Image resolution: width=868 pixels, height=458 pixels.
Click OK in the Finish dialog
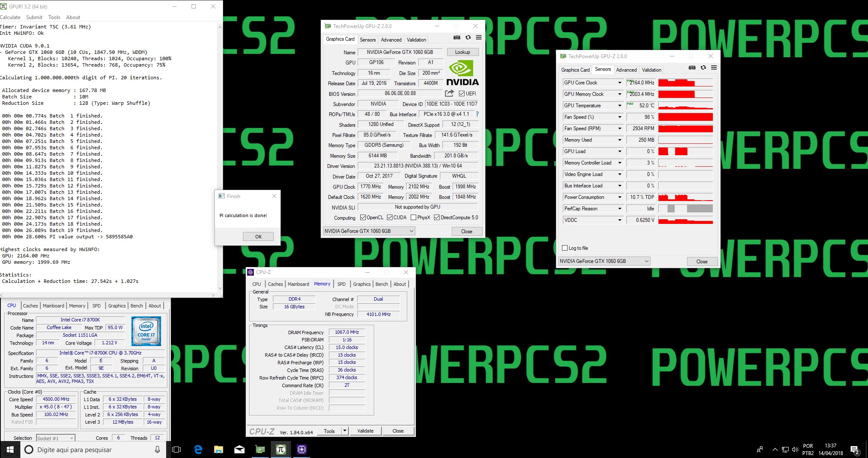click(258, 237)
